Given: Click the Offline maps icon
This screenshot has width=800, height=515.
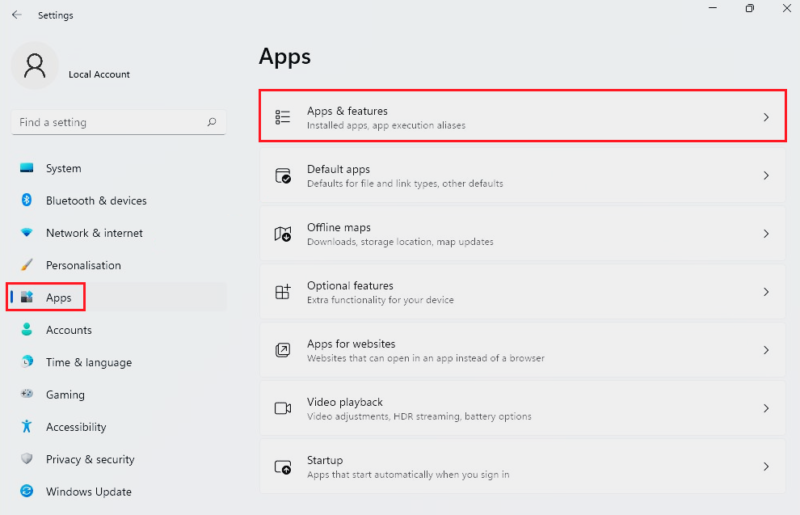Looking at the screenshot, I should coord(283,234).
